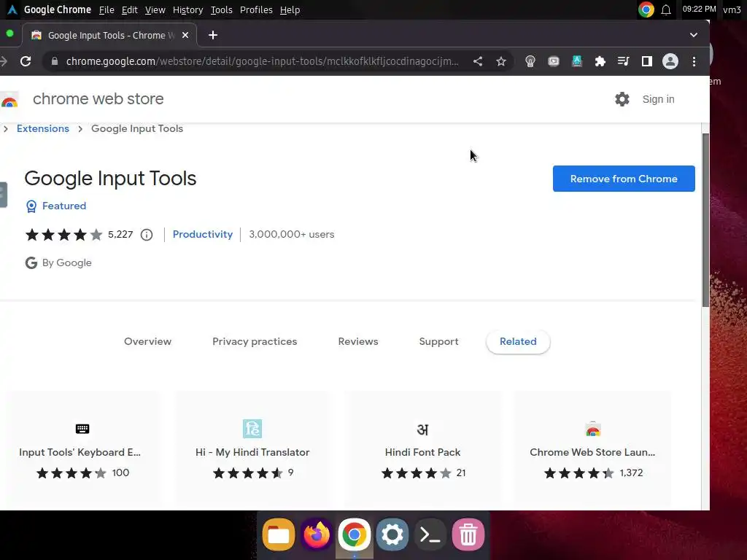Screen dimensions: 747x560
Task: Click the 5,227 ratings count
Action: tap(120, 235)
